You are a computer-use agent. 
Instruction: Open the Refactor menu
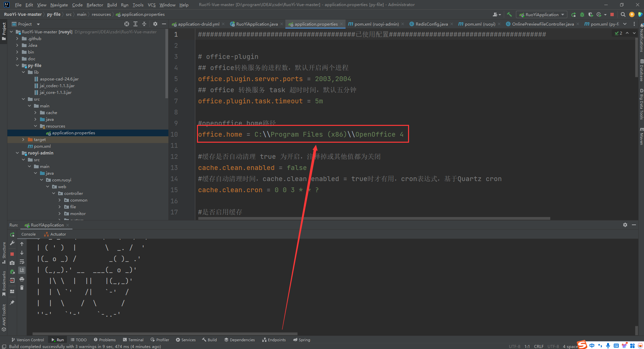(x=95, y=5)
